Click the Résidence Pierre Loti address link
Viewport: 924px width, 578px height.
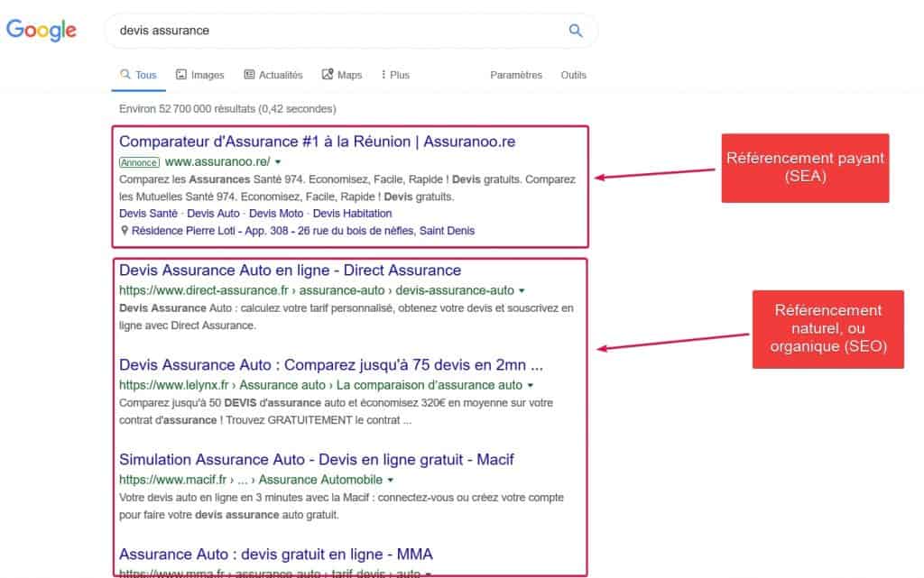(302, 231)
